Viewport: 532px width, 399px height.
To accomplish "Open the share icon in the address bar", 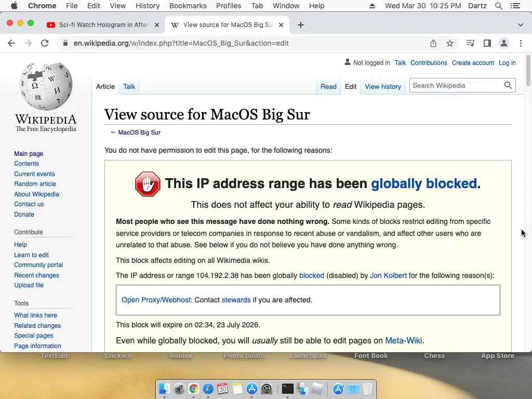I will click(x=433, y=43).
